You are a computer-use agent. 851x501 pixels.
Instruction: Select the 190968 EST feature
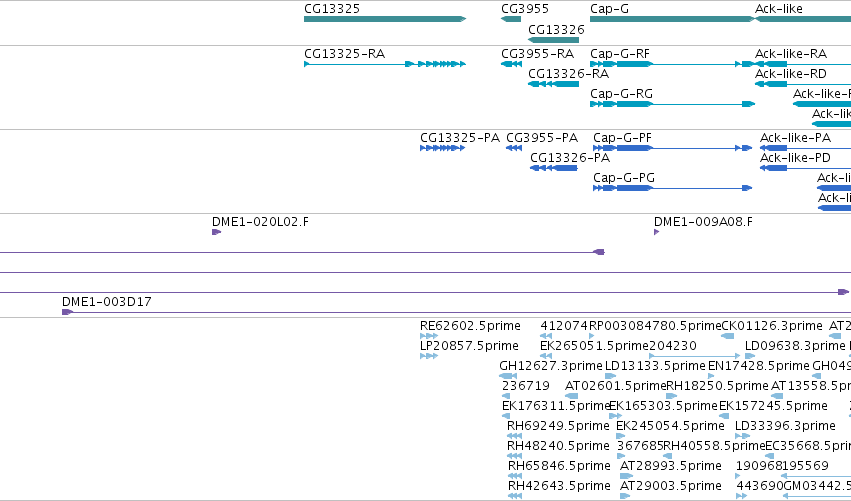(738, 476)
